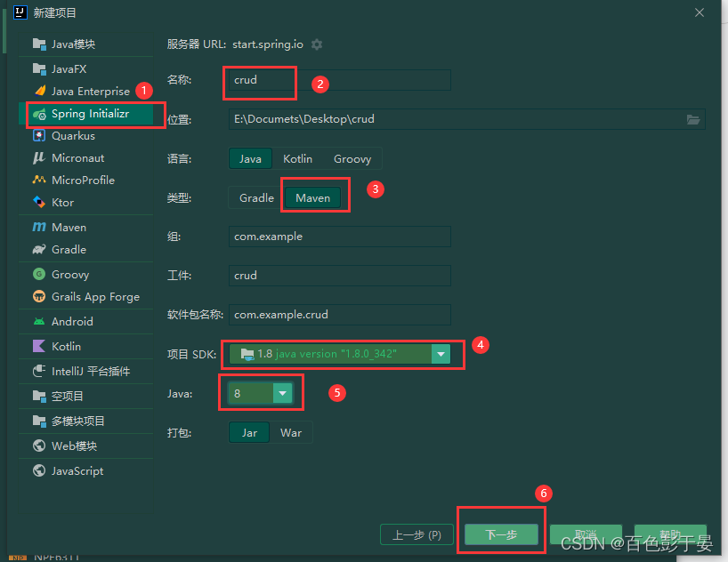The height and width of the screenshot is (562, 728).
Task: Click the 上一步 (P) previous button
Action: [x=417, y=534]
